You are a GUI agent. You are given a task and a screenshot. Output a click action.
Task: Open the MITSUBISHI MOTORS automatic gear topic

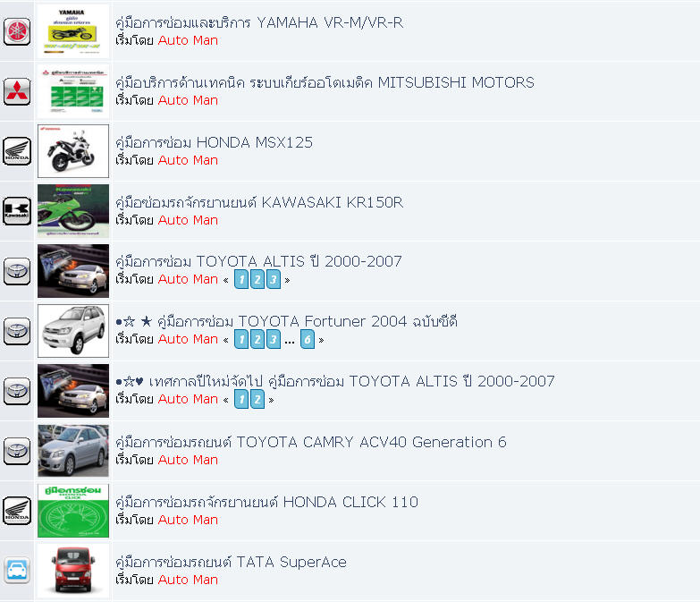(325, 82)
